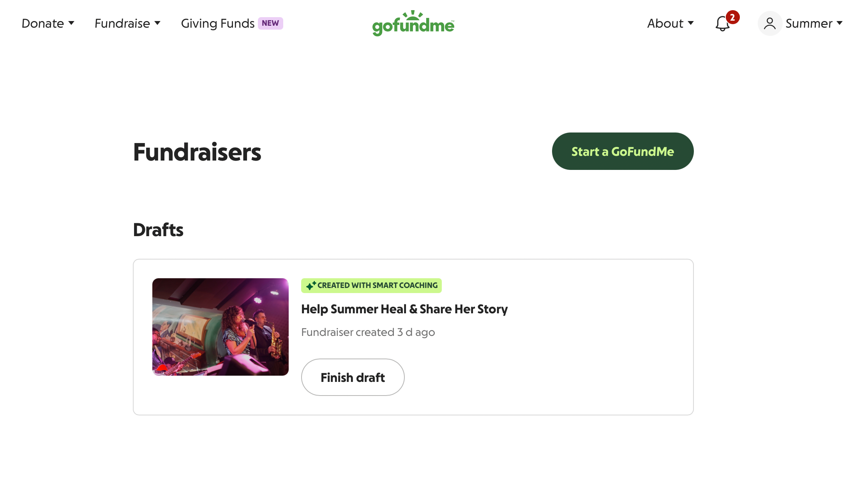The image size is (868, 484).
Task: Select the Fundraise menu label
Action: tap(122, 23)
